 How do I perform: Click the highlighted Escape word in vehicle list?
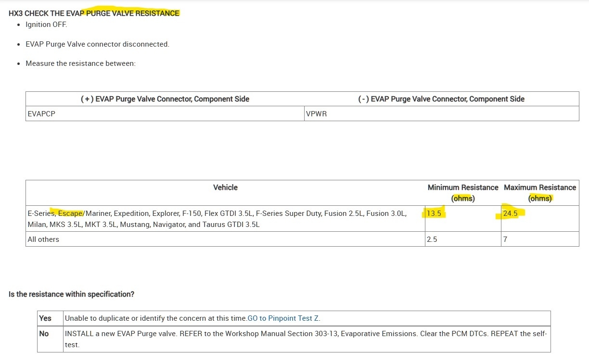coord(71,213)
